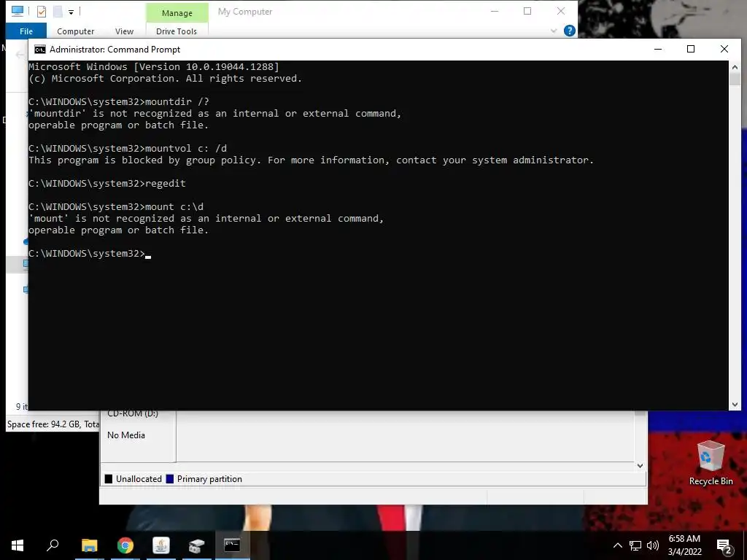Maximize the My Computer window
The height and width of the screenshot is (560, 747).
(527, 11)
